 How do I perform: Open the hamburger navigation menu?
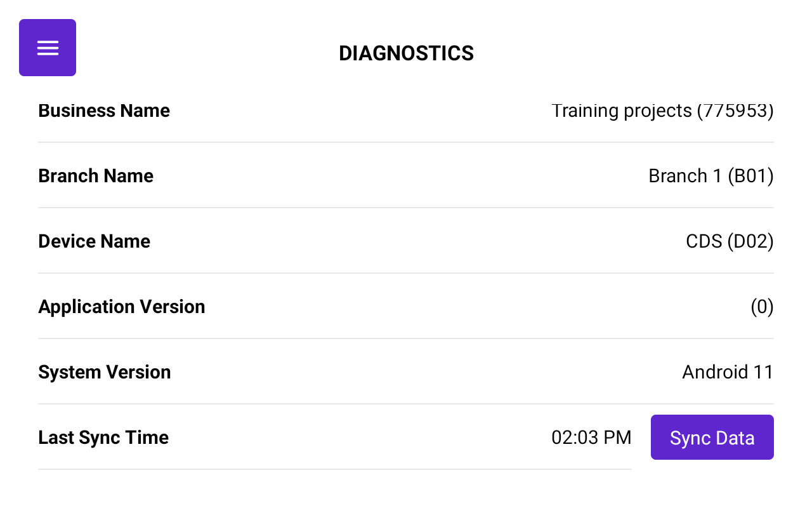pyautogui.click(x=48, y=48)
